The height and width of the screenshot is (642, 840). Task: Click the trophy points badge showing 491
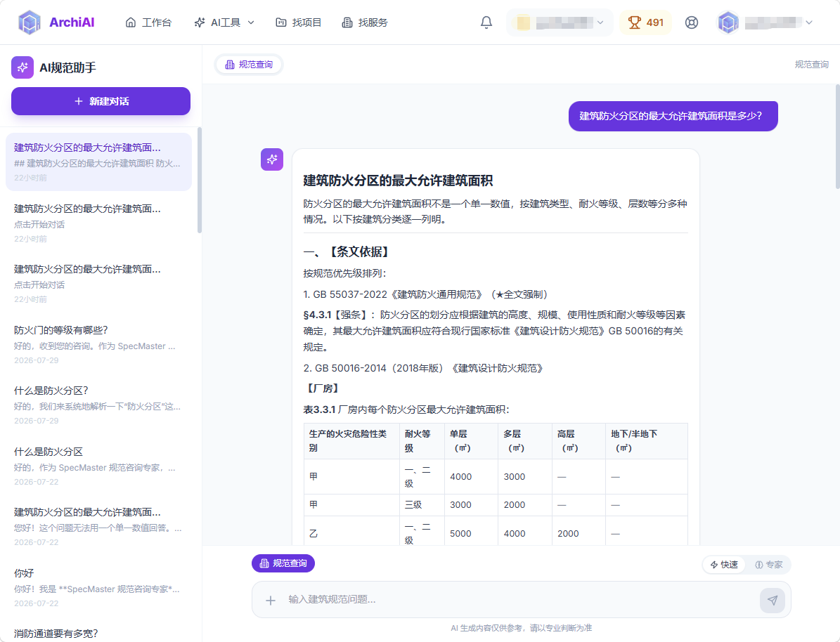tap(645, 22)
